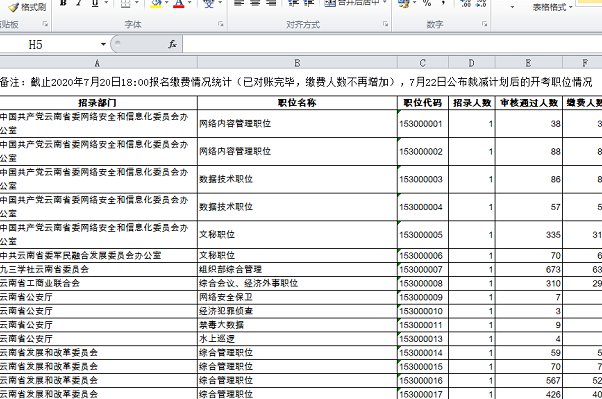This screenshot has height=399, width=602.
Task: Apply the percent style
Action: point(427,3)
